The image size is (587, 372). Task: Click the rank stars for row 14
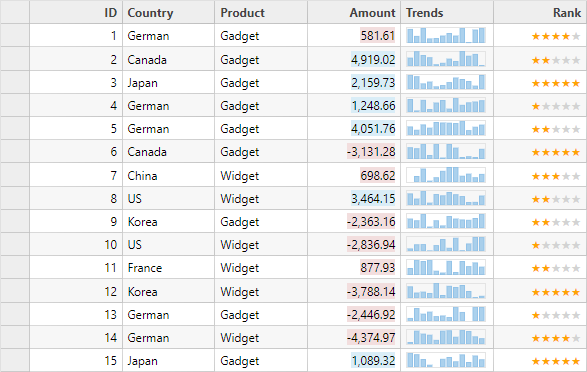[556, 338]
